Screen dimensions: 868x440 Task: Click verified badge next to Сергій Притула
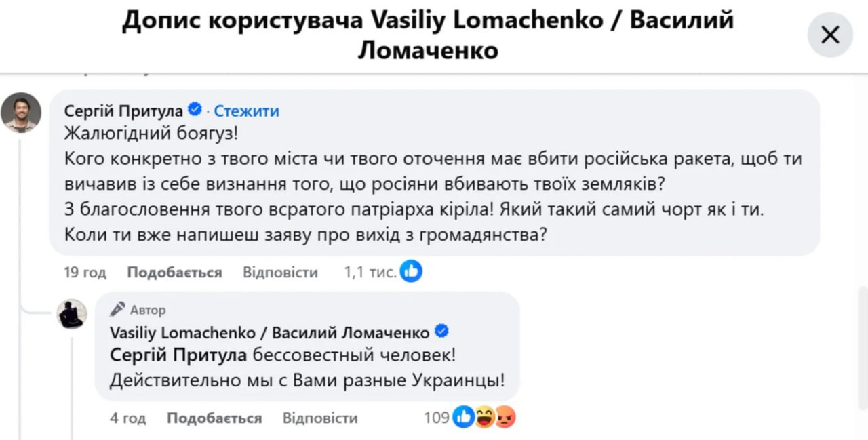click(195, 110)
